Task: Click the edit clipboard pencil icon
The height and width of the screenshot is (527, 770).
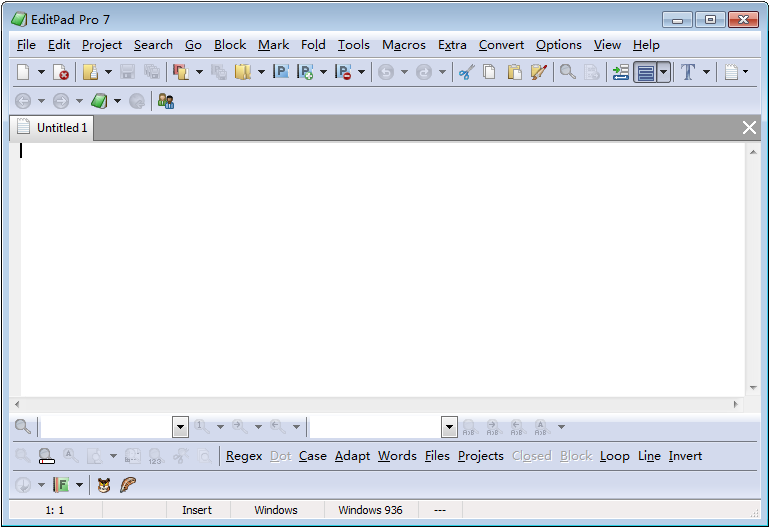Action: [x=539, y=72]
